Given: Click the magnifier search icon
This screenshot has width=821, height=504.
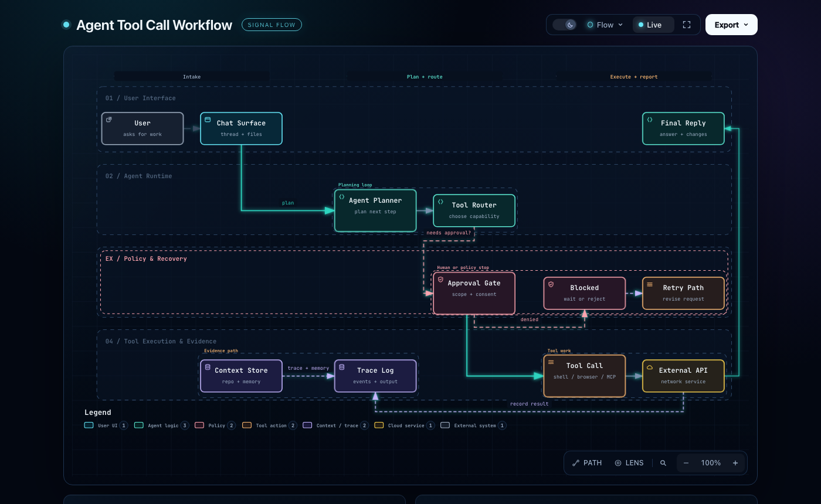Looking at the screenshot, I should [x=663, y=462].
